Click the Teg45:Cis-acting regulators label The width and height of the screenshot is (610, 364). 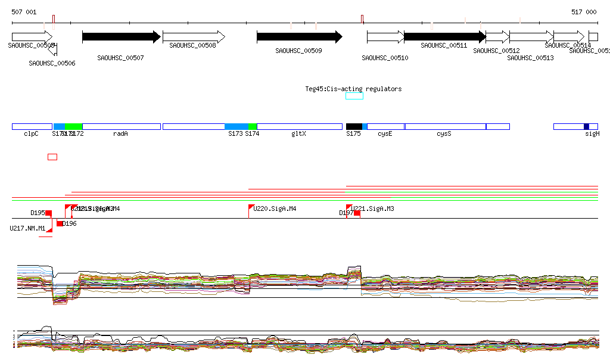pos(353,89)
